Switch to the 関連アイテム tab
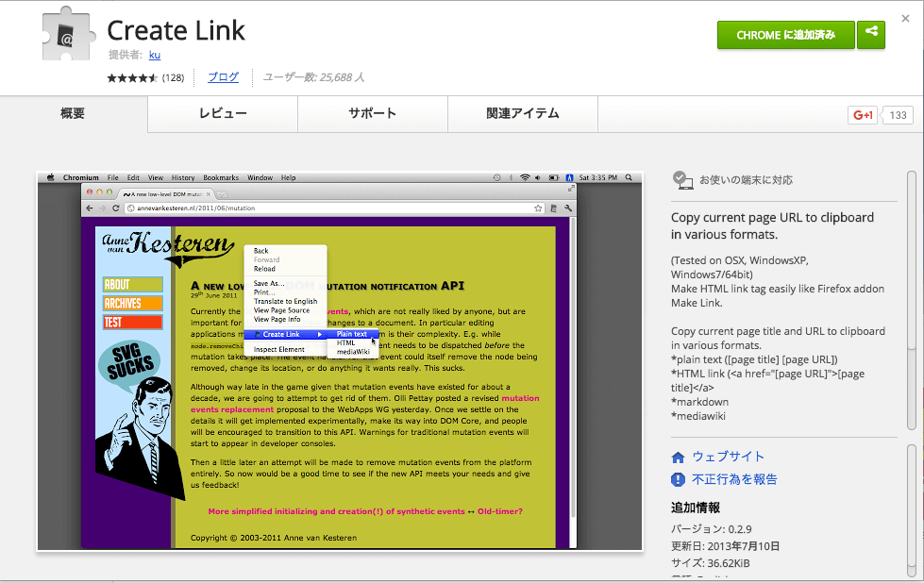The image size is (924, 583). coord(523,113)
